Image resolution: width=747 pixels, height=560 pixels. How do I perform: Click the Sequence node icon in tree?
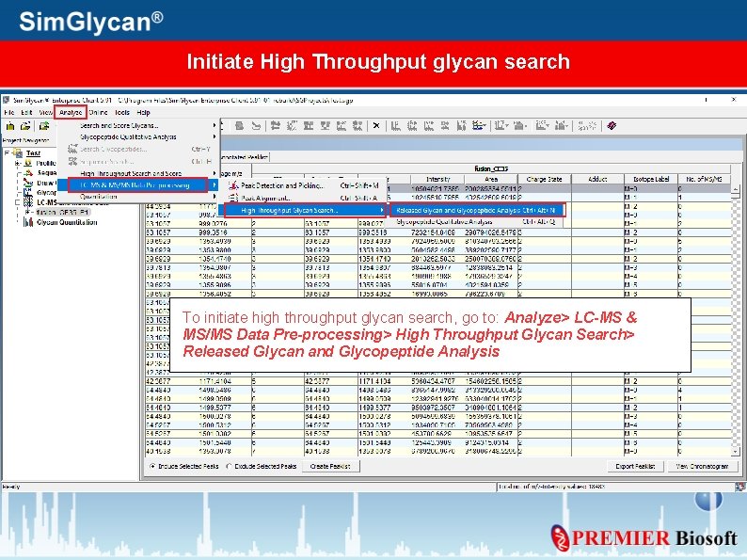click(28, 172)
